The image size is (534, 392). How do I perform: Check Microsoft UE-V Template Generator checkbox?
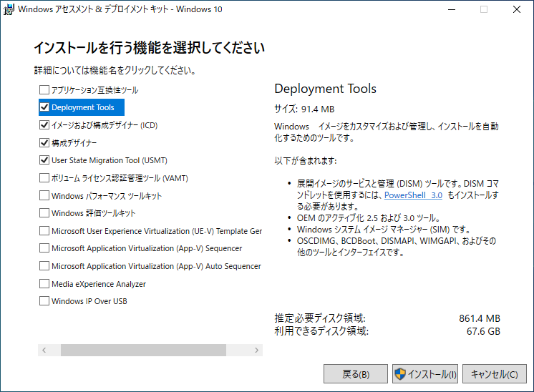pos(44,231)
